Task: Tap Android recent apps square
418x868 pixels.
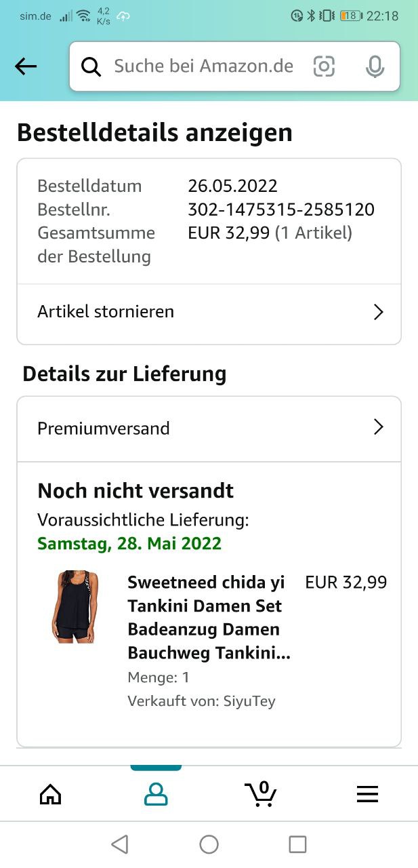Action: click(297, 844)
